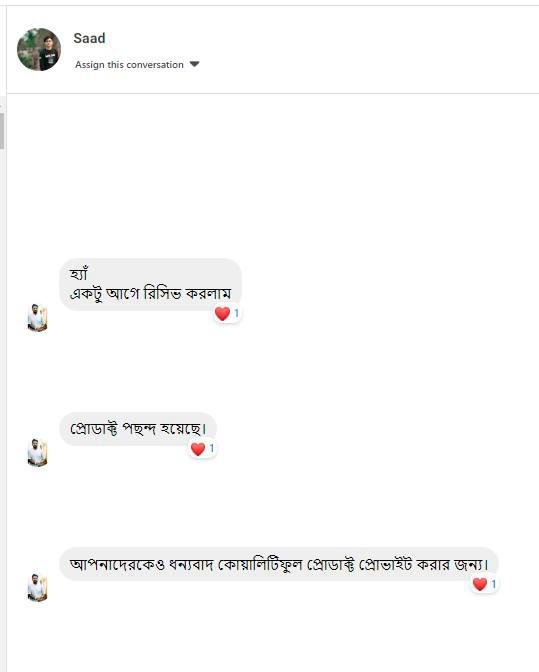Click the Saad contact name
This screenshot has height=672, width=539.
[x=89, y=38]
